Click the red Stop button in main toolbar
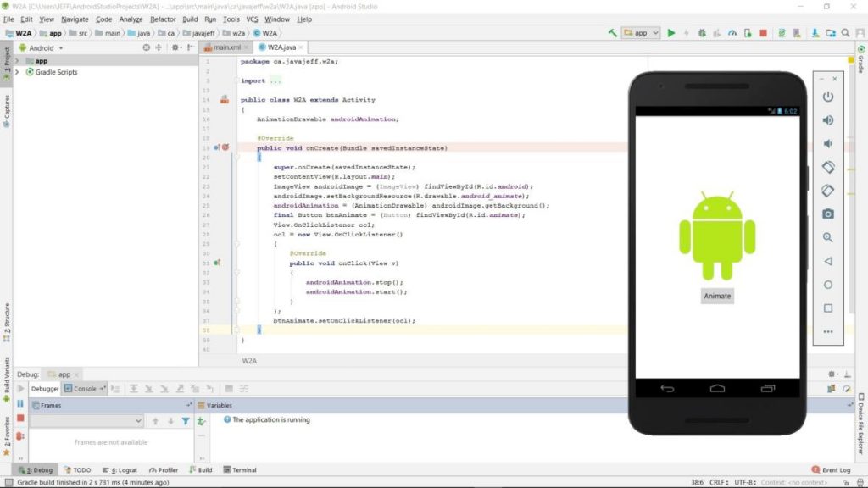The image size is (868, 488). (764, 33)
